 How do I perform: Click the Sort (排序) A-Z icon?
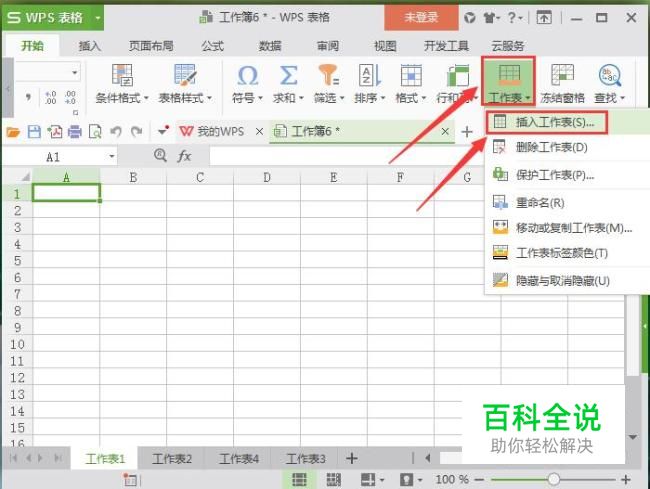pyautogui.click(x=369, y=75)
